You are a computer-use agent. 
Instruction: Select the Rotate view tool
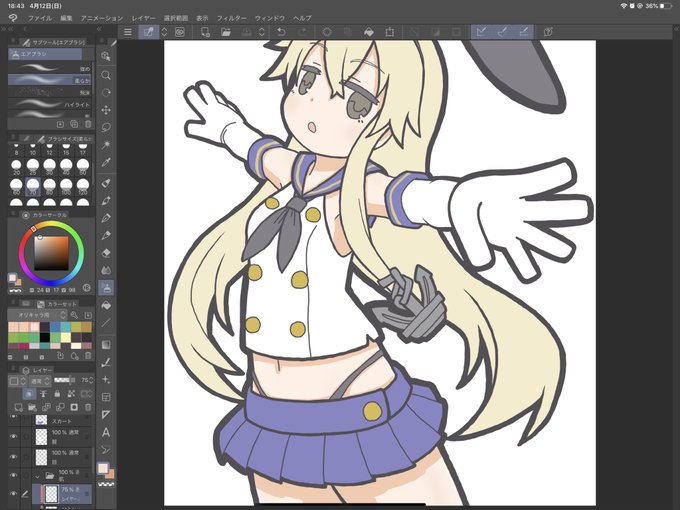click(x=106, y=93)
